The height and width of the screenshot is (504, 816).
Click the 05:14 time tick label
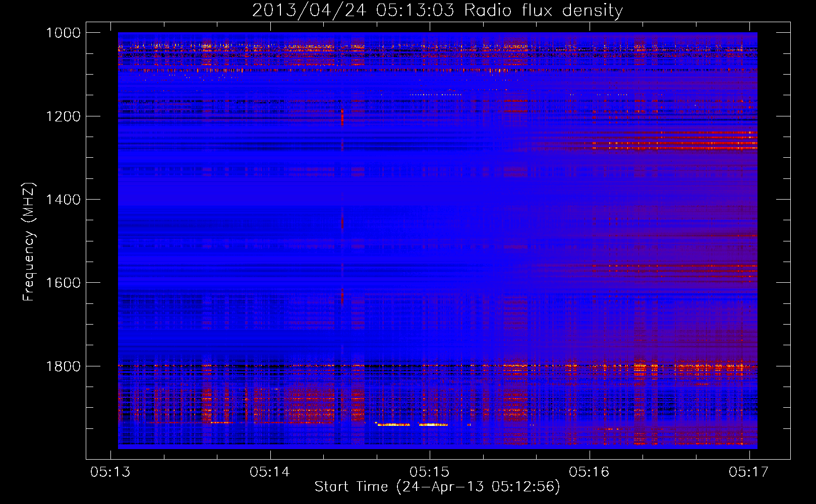coord(270,472)
